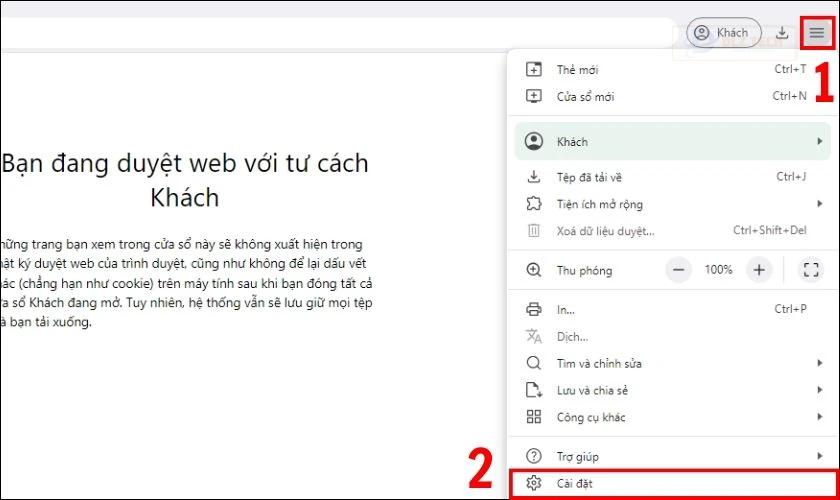This screenshot has height=500, width=840.
Task: Click the save icon beside Lưu và chia sẻ
Action: (x=534, y=390)
